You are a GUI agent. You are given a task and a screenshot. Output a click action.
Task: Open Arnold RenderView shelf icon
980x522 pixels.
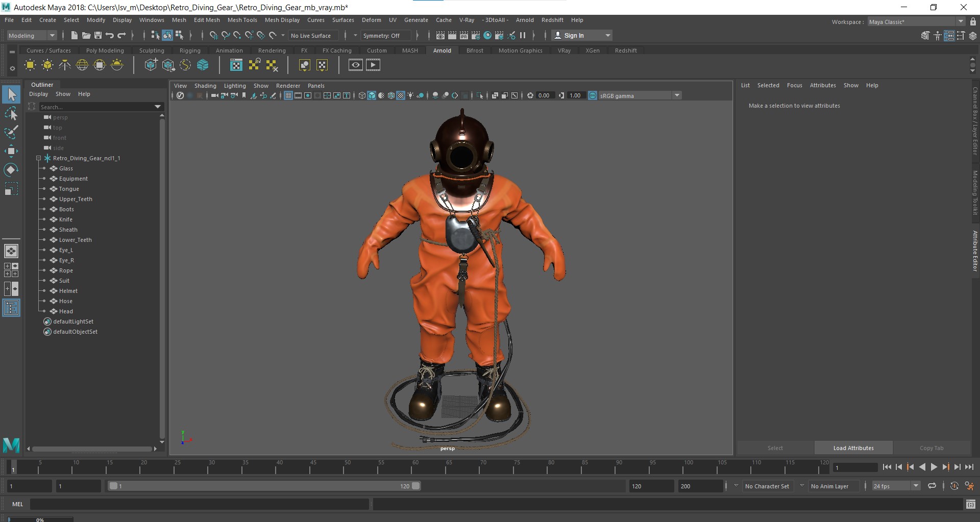(x=356, y=65)
